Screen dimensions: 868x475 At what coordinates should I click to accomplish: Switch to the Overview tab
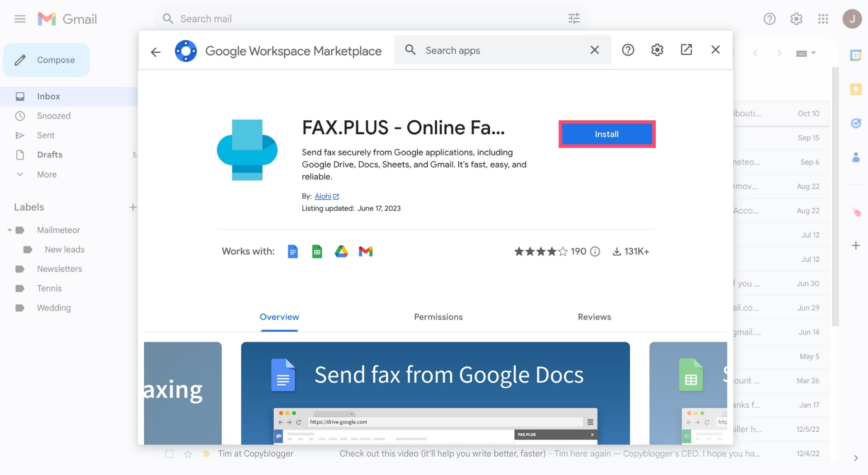279,317
